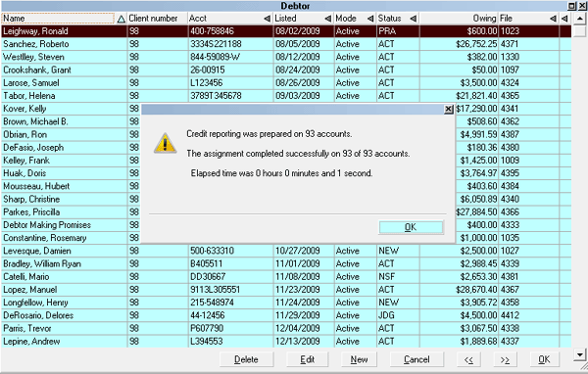Go to next page with >> button
Screen dimensions: 588x374
coord(505,359)
